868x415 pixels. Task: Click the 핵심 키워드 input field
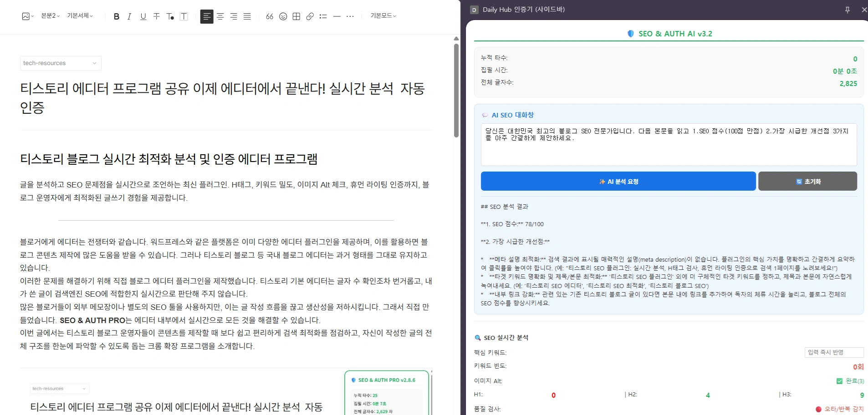click(833, 352)
